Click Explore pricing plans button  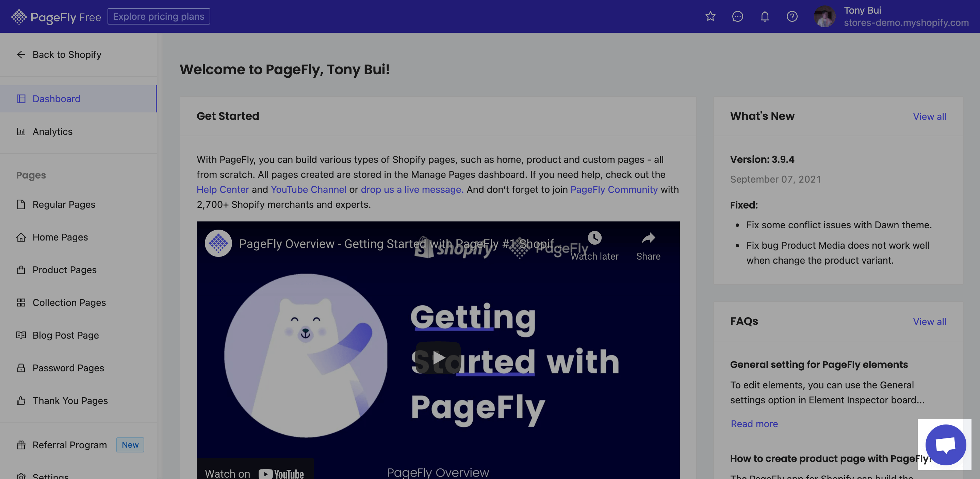coord(159,16)
